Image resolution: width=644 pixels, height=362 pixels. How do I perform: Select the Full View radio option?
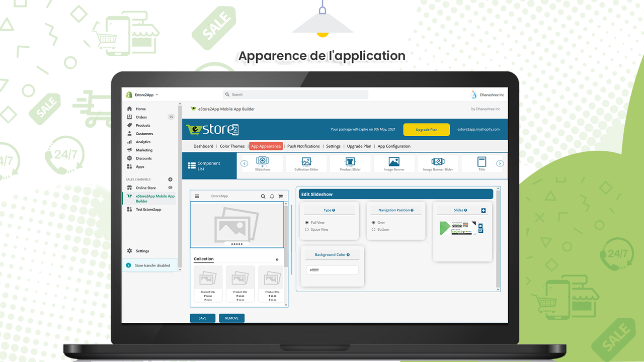pos(307,222)
